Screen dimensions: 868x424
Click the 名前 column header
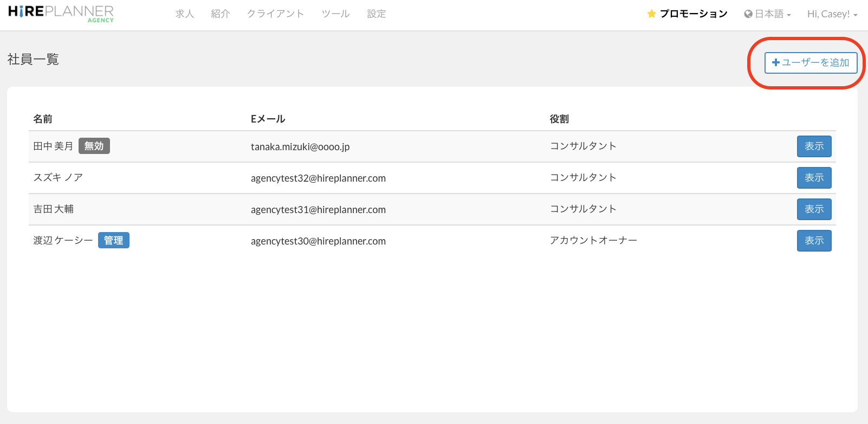coord(43,119)
